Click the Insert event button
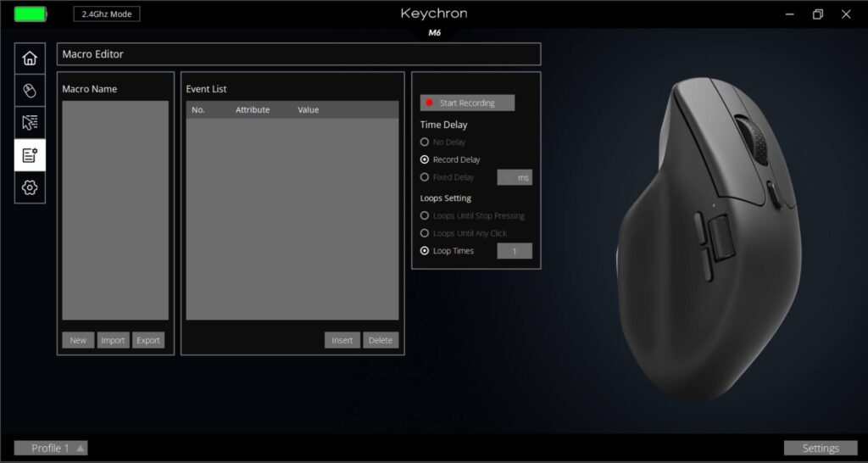Image resolution: width=868 pixels, height=463 pixels. 342,340
